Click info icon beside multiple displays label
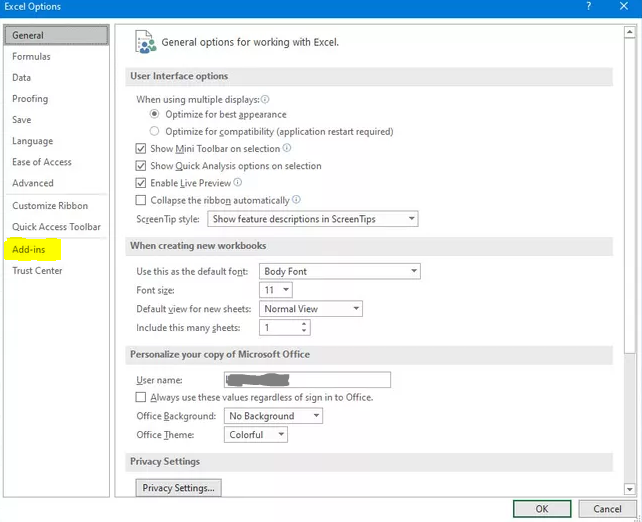The width and height of the screenshot is (642, 522). (x=265, y=99)
